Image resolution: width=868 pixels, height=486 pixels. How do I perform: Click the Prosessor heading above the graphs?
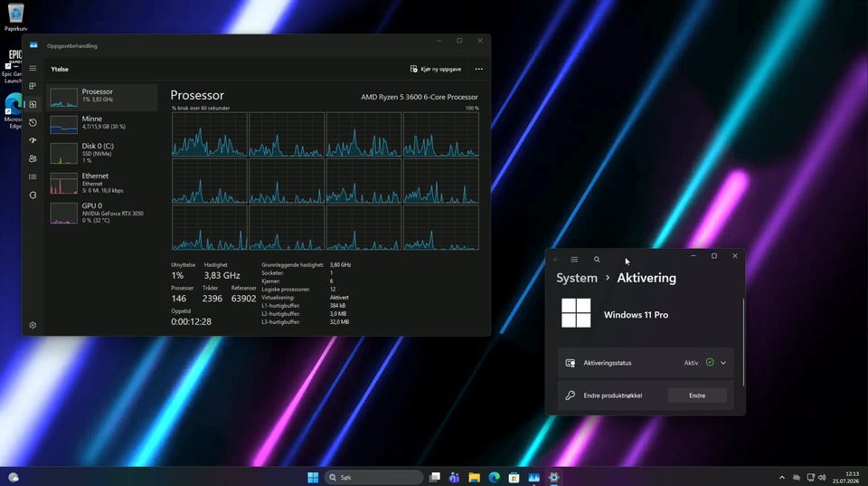[197, 95]
